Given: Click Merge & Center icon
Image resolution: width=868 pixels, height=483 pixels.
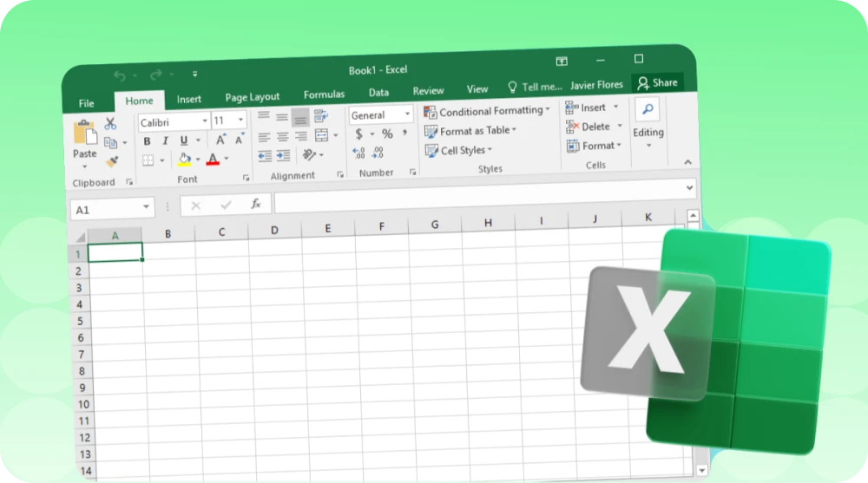Looking at the screenshot, I should point(322,135).
